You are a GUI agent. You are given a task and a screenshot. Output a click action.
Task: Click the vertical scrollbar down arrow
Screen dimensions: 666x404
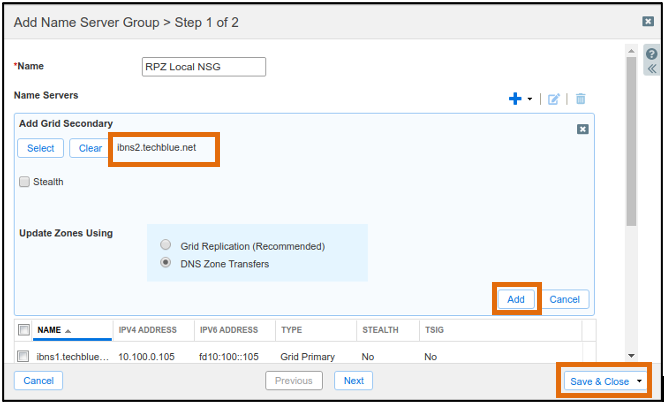coord(631,356)
